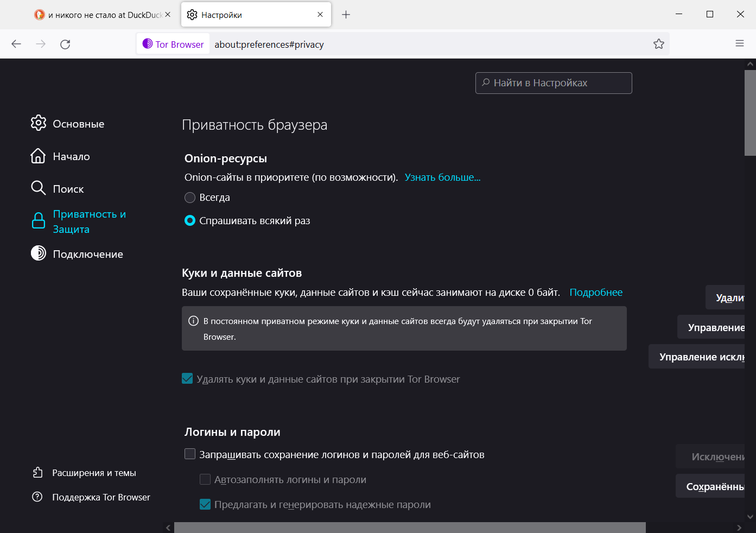Switch to the Настройки tab
756x533 pixels.
pyautogui.click(x=256, y=15)
